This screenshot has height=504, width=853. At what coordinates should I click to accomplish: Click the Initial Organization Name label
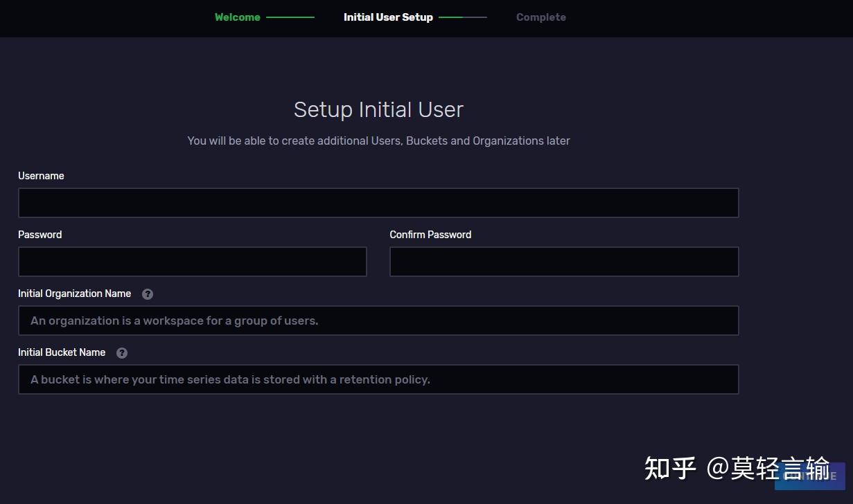pos(74,294)
